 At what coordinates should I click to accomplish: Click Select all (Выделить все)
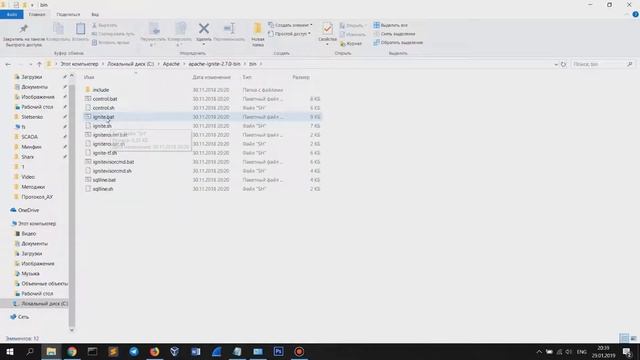391,25
